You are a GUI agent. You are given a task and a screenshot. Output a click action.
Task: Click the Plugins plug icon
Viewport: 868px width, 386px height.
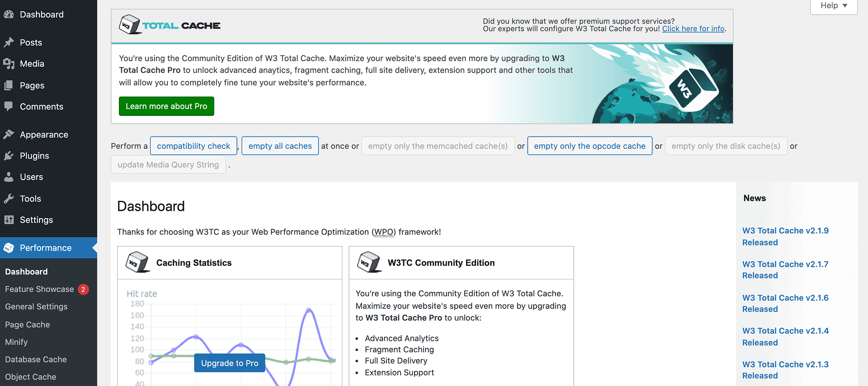9,156
